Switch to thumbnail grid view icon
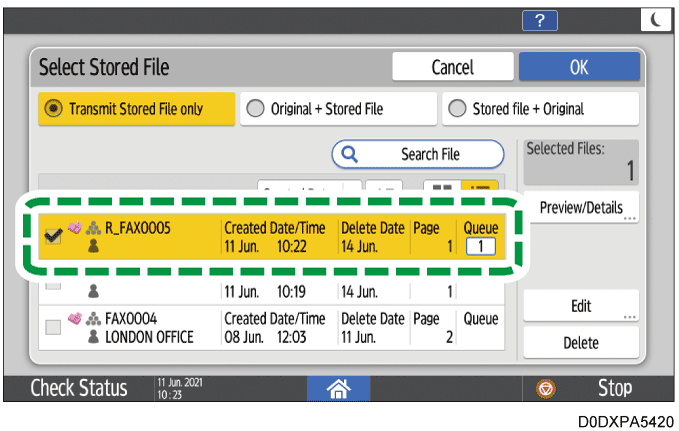This screenshot has height=431, width=679. coord(437,190)
